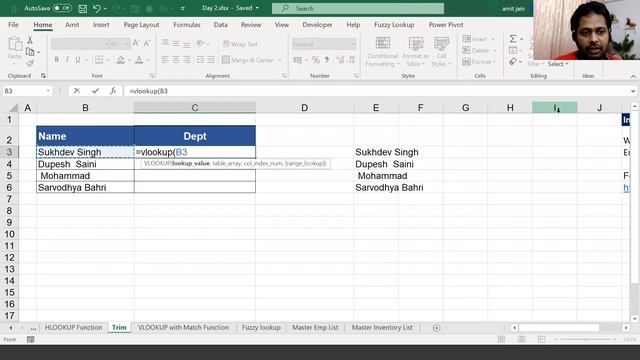Open the Master Inventory List sheet
This screenshot has height=360, width=640.
point(382,327)
